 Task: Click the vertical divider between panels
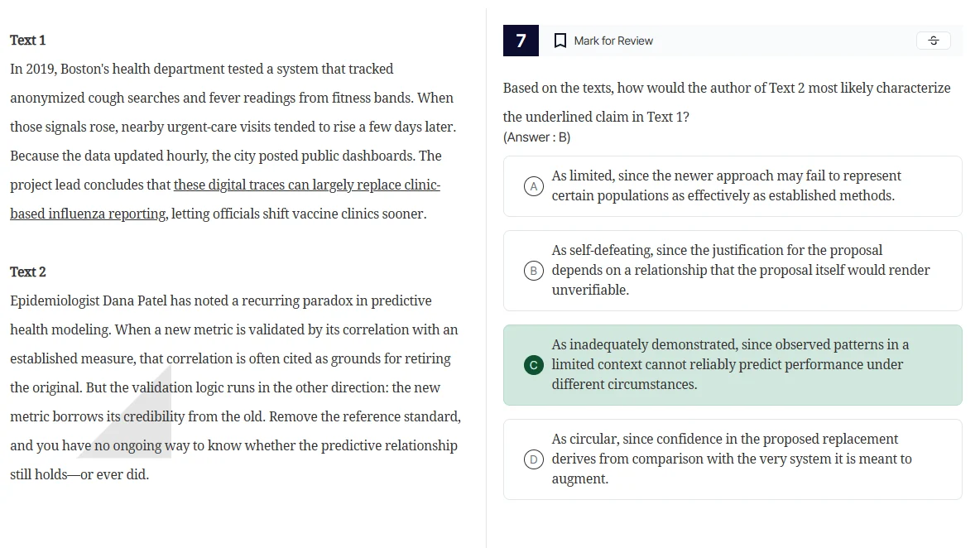(484, 273)
